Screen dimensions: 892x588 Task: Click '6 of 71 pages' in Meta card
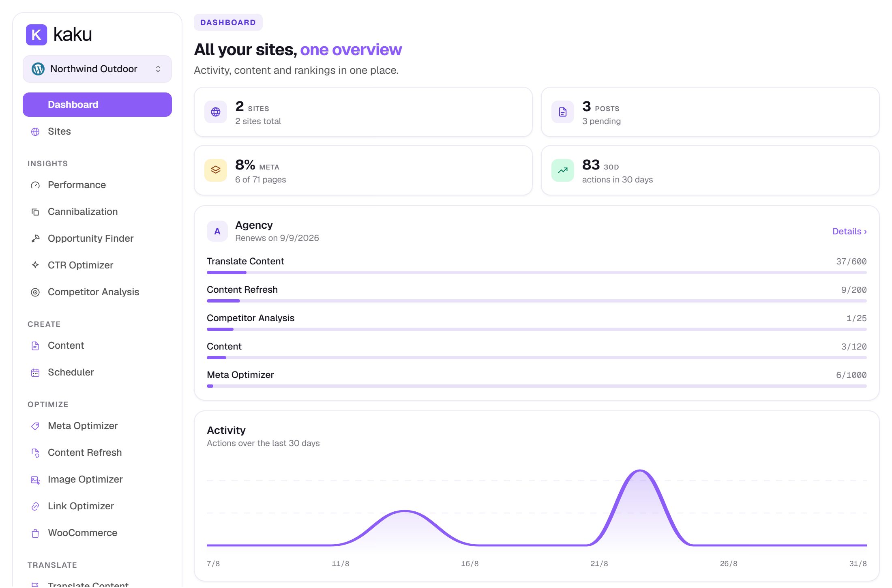click(x=261, y=180)
